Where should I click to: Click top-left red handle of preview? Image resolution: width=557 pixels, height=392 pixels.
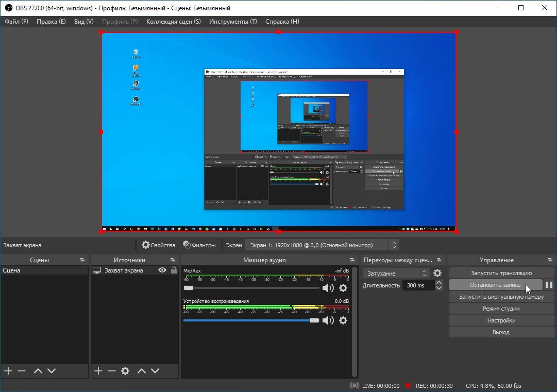tap(102, 32)
